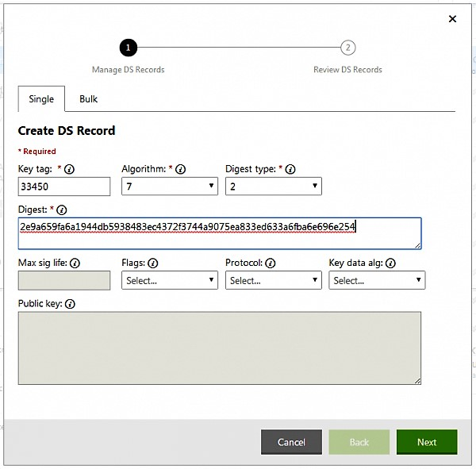The height and width of the screenshot is (469, 476).
Task: Click the Digest type info icon
Action: [290, 169]
